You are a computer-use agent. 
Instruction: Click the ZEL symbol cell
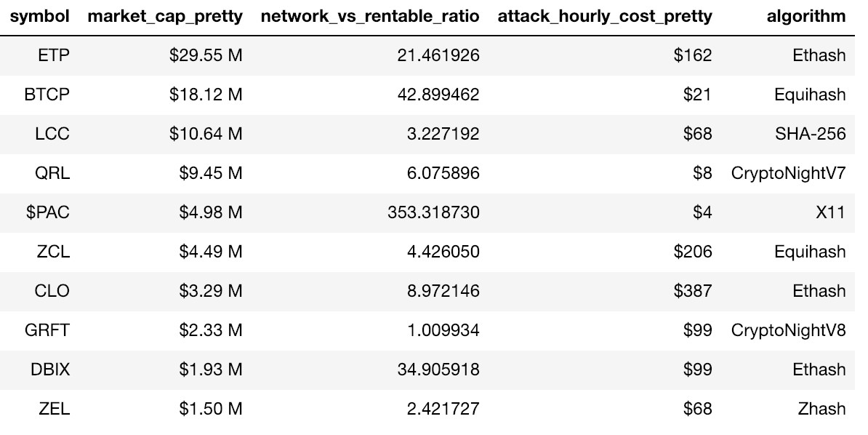pyautogui.click(x=54, y=409)
